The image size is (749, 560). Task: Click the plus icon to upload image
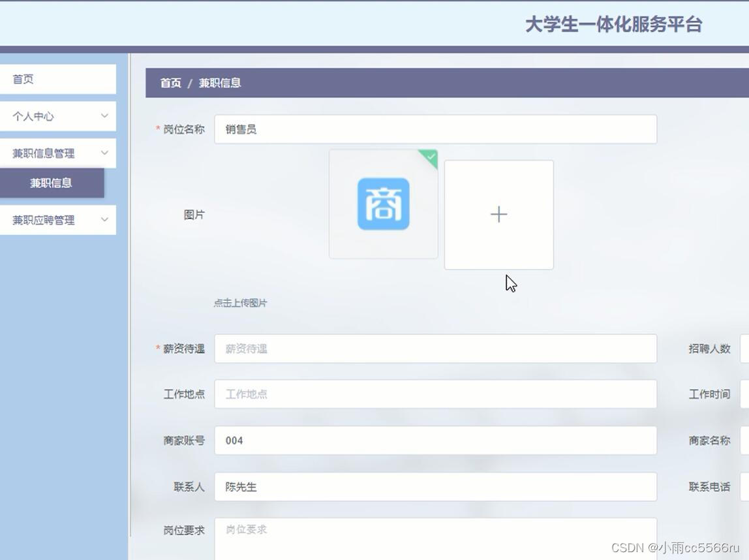[x=498, y=215]
